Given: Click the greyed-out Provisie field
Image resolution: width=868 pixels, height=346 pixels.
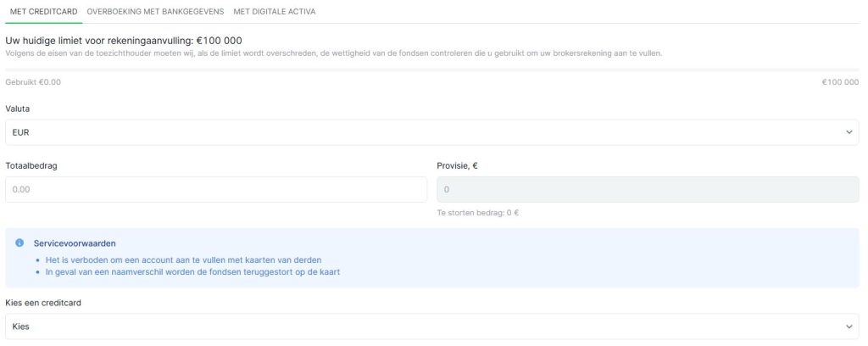Looking at the screenshot, I should coord(647,190).
